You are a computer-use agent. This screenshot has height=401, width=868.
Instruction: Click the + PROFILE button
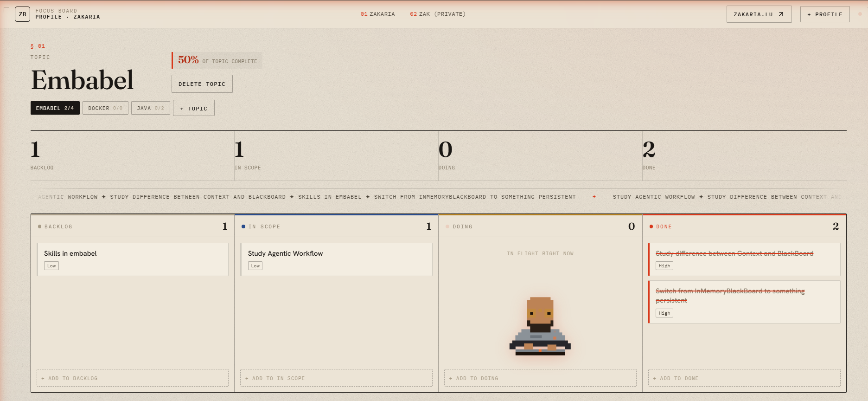pyautogui.click(x=825, y=14)
